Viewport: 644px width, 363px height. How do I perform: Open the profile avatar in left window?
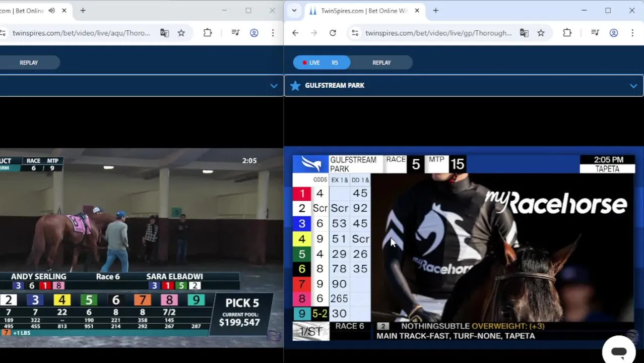(254, 33)
